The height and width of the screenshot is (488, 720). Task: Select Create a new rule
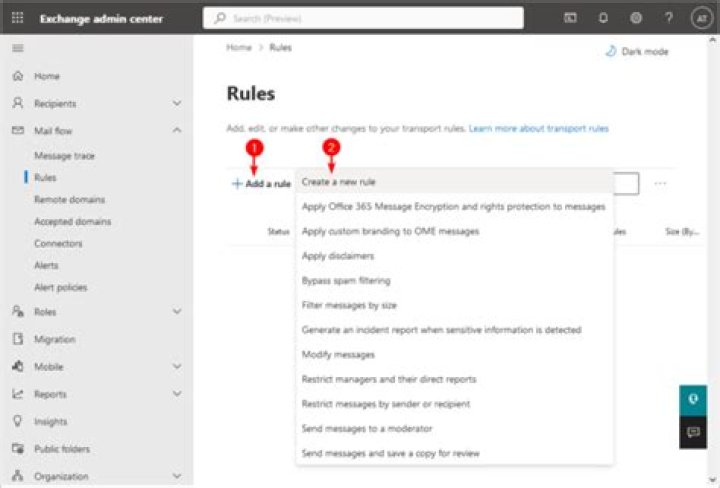455,182
